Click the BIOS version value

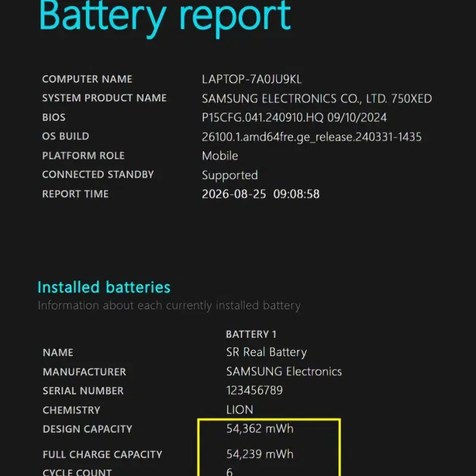pos(294,117)
